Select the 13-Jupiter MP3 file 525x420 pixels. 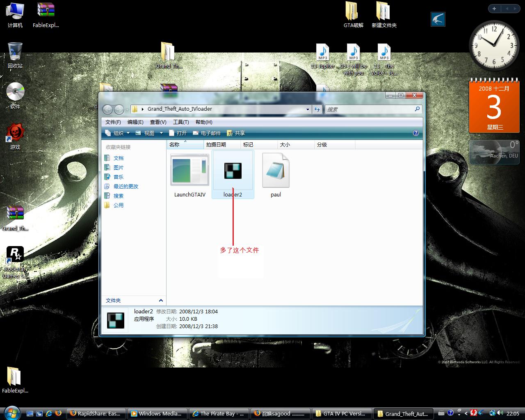click(x=323, y=56)
